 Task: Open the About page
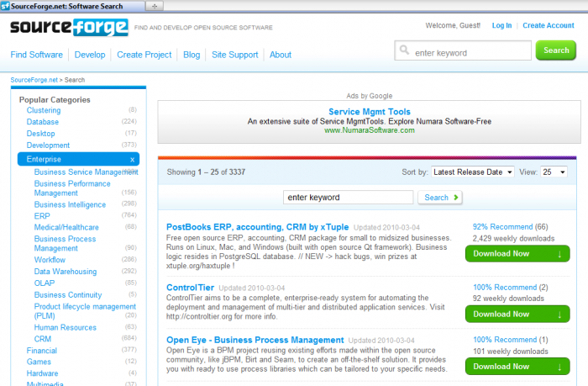[280, 55]
